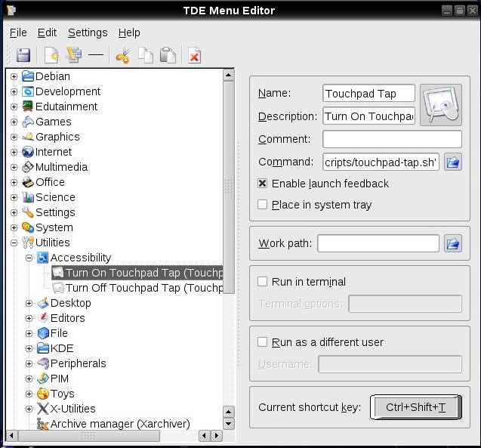The height and width of the screenshot is (448, 481).
Task: Select the Multimedia category icon
Action: click(x=28, y=167)
